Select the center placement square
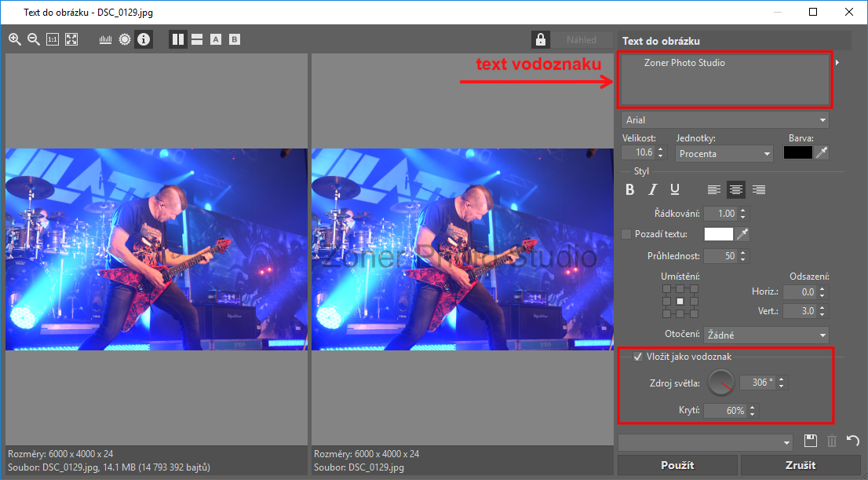This screenshot has width=868, height=480. tap(680, 302)
